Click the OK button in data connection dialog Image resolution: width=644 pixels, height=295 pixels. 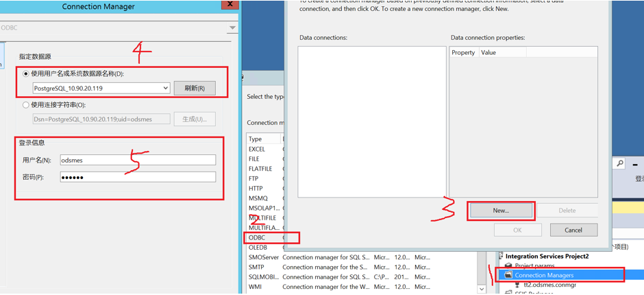(517, 230)
